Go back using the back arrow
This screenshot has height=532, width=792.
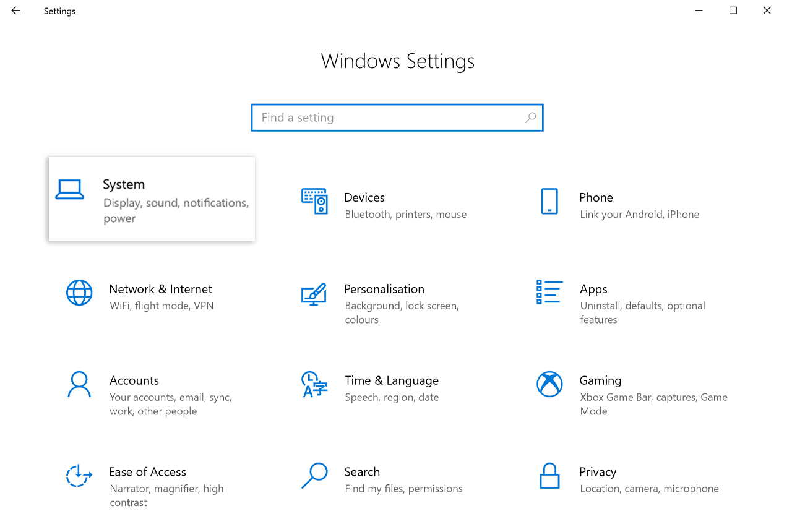tap(16, 11)
